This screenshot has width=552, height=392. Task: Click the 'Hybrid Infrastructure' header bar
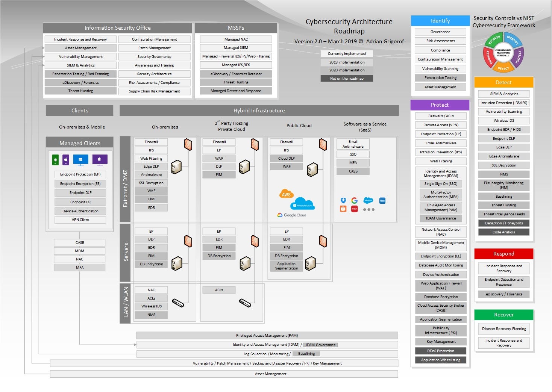click(259, 110)
